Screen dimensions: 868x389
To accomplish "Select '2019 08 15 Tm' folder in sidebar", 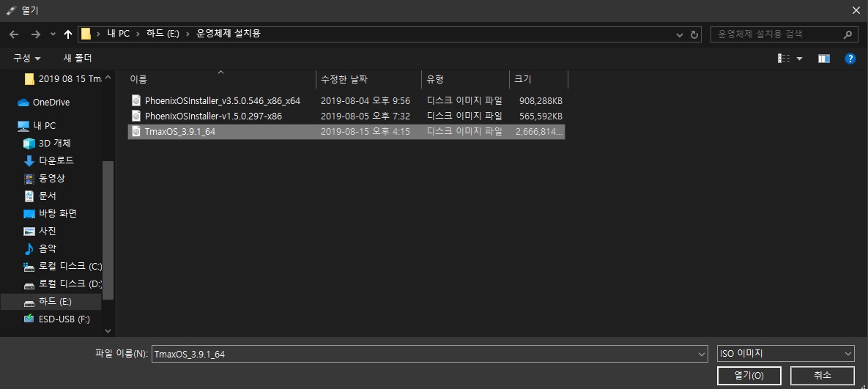I will [63, 78].
